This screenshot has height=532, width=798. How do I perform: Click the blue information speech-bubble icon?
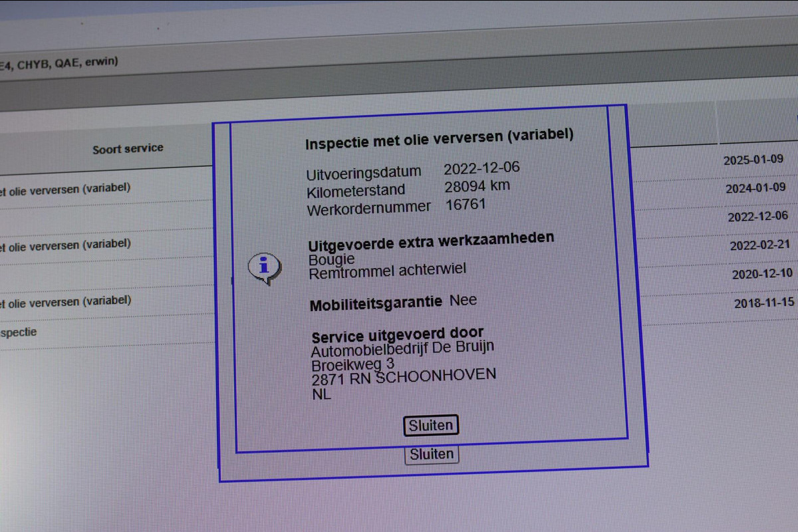pyautogui.click(x=265, y=269)
